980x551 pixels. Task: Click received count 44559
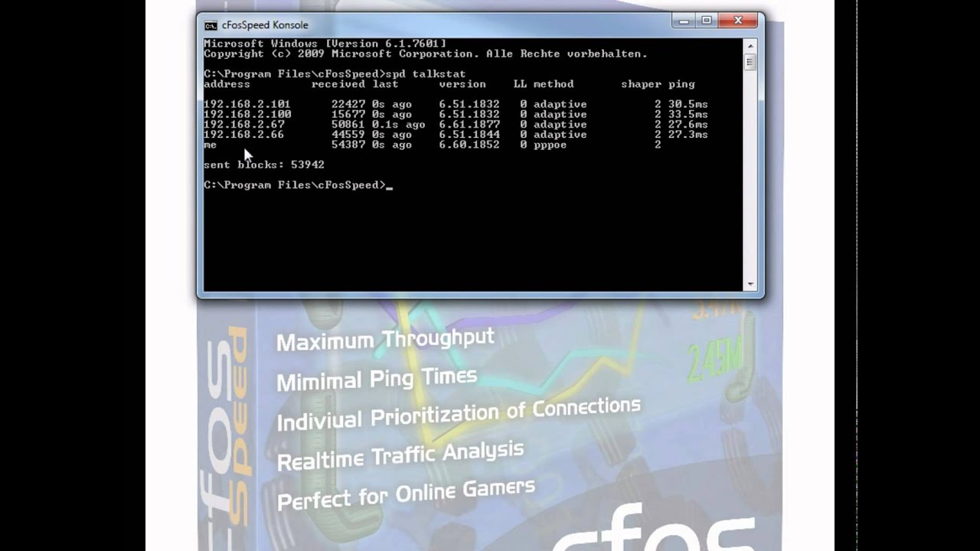click(348, 134)
